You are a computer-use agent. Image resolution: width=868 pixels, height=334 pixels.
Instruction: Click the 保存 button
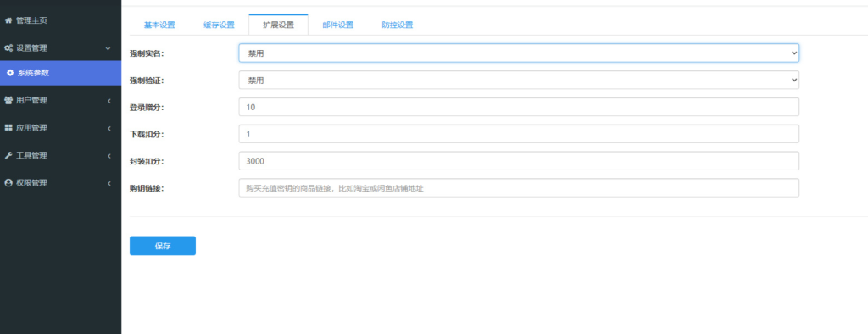pos(162,246)
